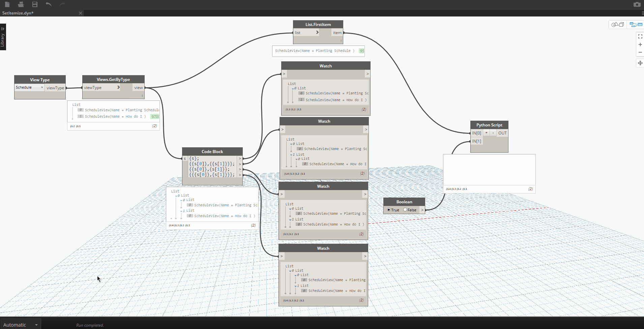Click the view output port on Views.GetByType

pos(138,88)
